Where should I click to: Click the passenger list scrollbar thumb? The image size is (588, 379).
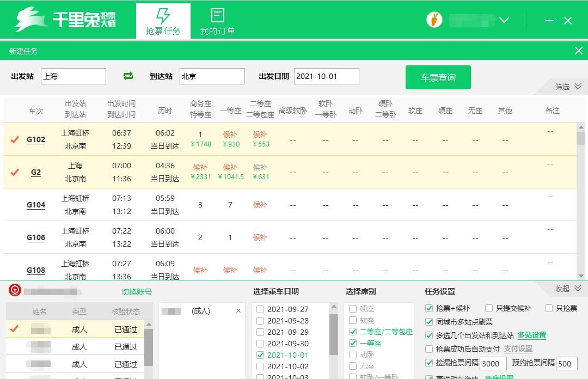point(149,347)
